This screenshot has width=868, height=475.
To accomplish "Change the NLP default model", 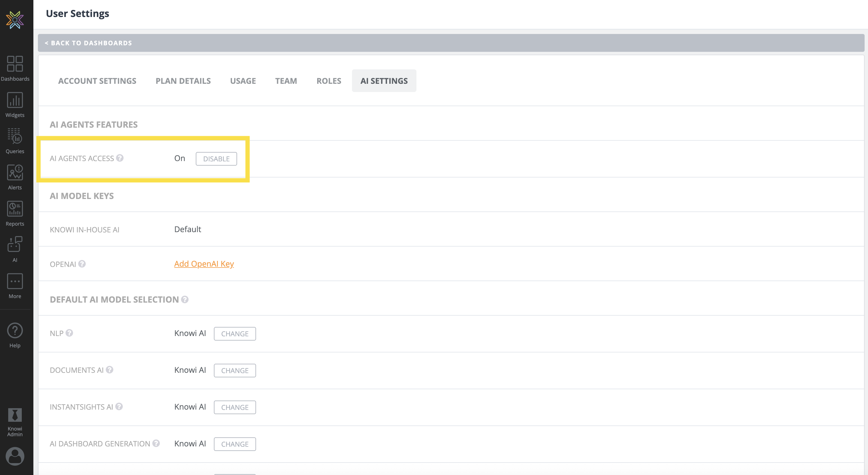I will (235, 334).
